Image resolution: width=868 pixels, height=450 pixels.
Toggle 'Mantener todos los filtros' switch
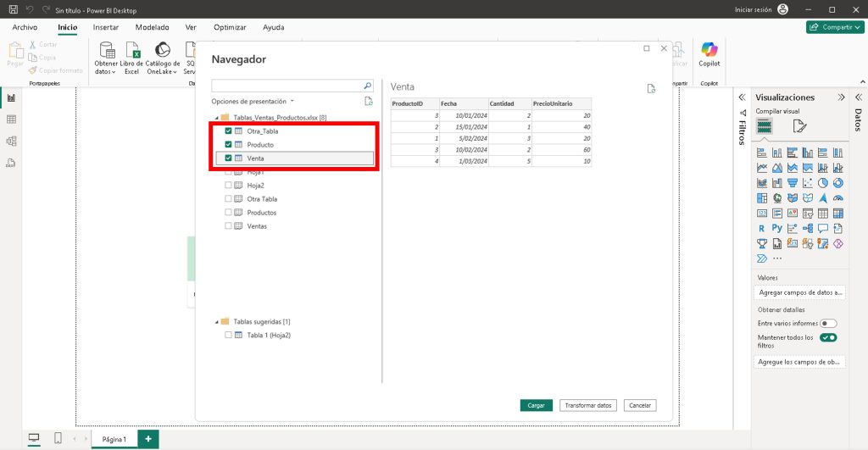click(x=828, y=337)
